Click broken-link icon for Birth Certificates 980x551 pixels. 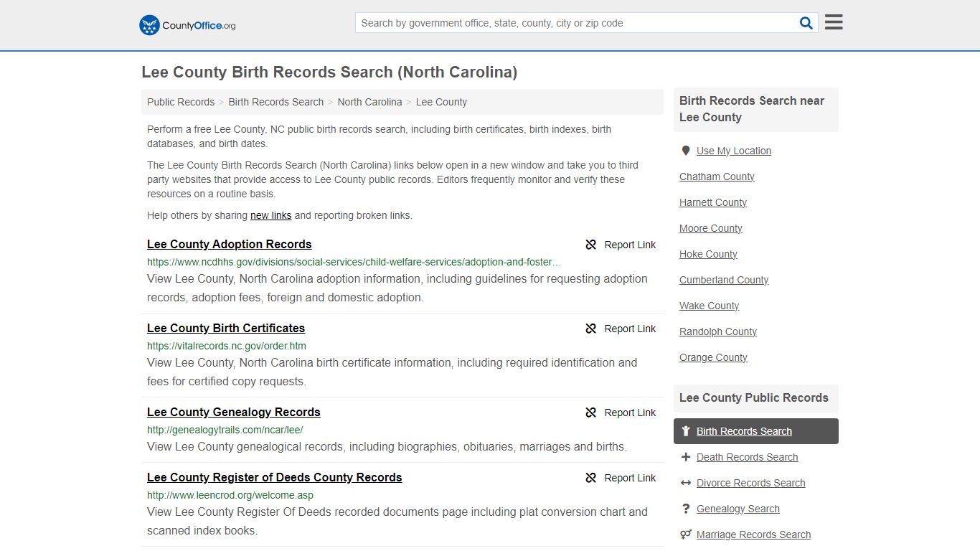[x=591, y=329]
